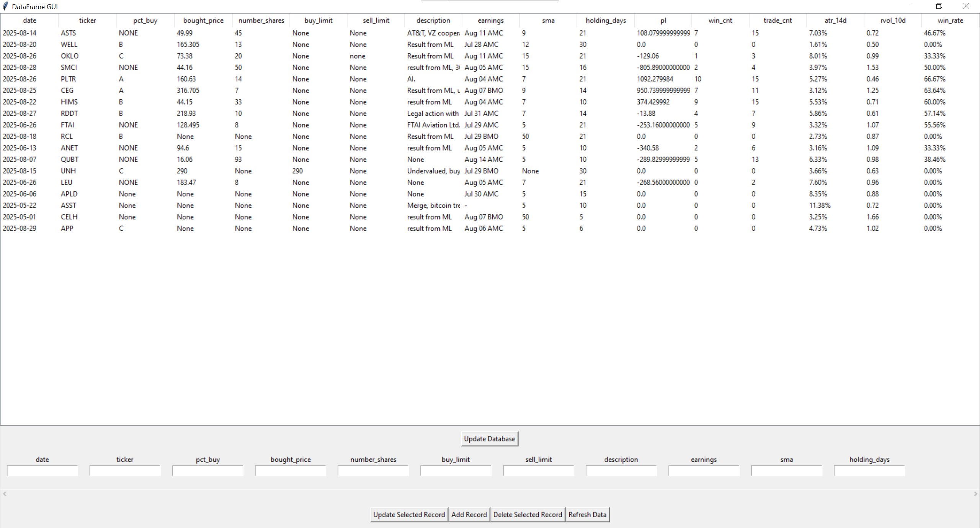
Task: Focus the description entry field
Action: [621, 471]
